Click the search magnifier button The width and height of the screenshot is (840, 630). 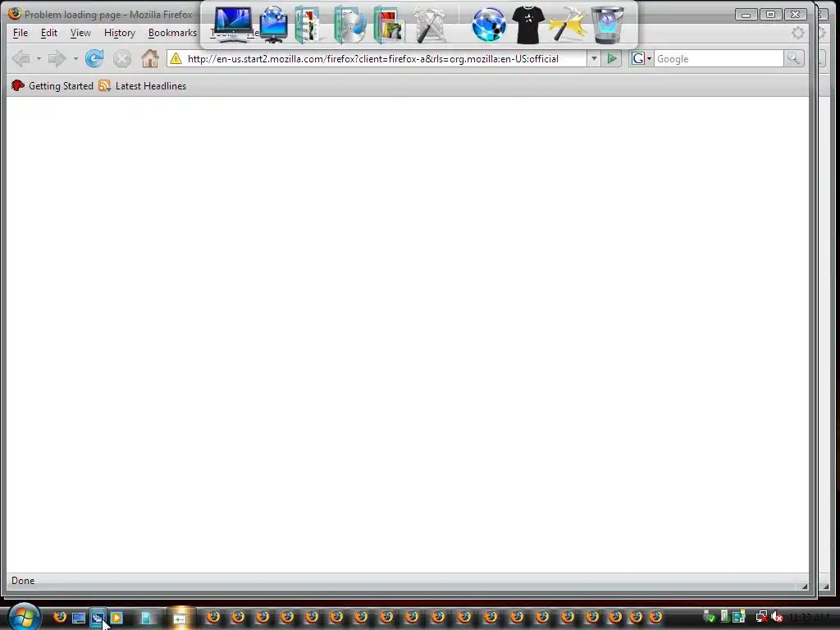794,58
